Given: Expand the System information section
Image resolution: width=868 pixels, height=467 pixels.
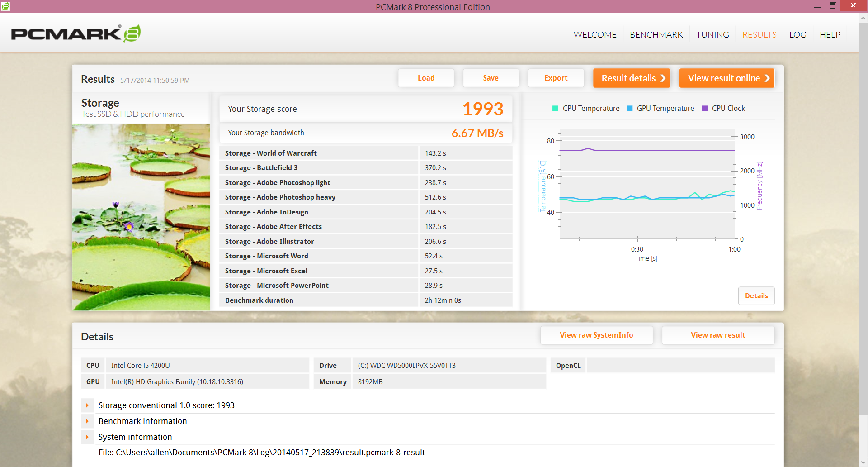Looking at the screenshot, I should [87, 437].
